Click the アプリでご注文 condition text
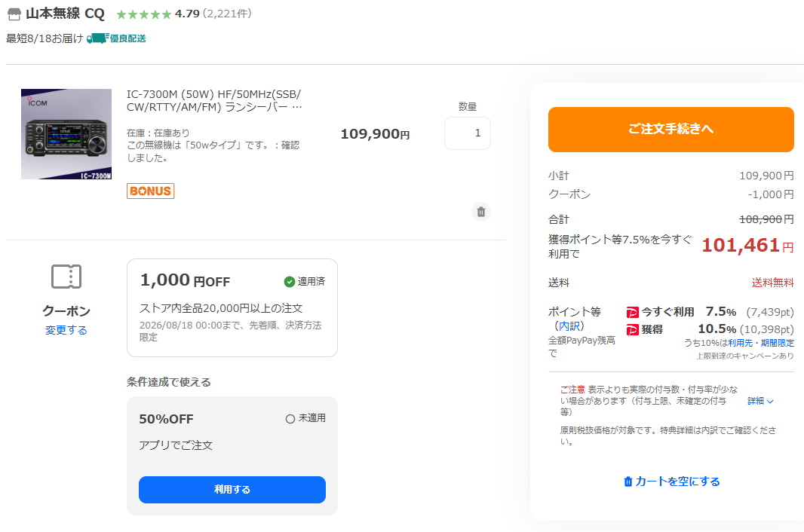Viewport: 804px width, 532px height. (176, 445)
